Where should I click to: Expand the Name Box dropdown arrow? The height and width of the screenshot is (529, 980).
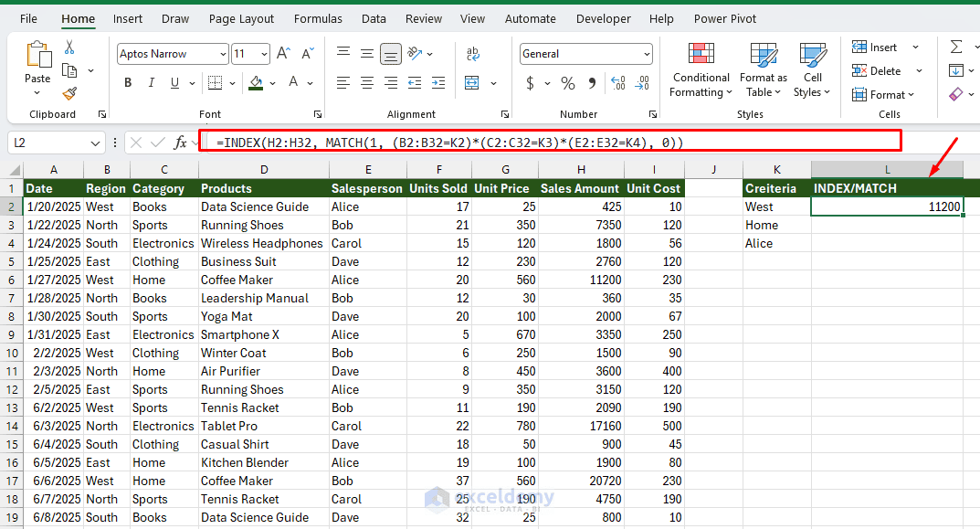[95, 143]
